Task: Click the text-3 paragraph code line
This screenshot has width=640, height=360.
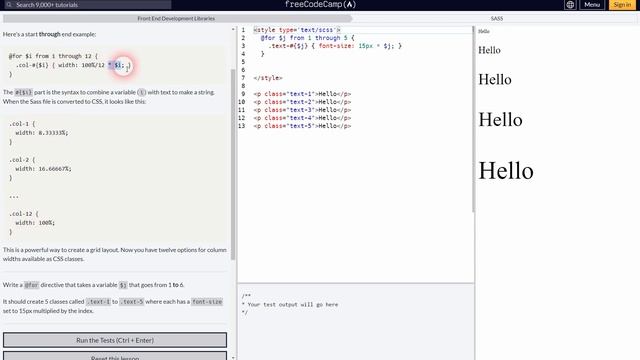Action: pyautogui.click(x=302, y=110)
